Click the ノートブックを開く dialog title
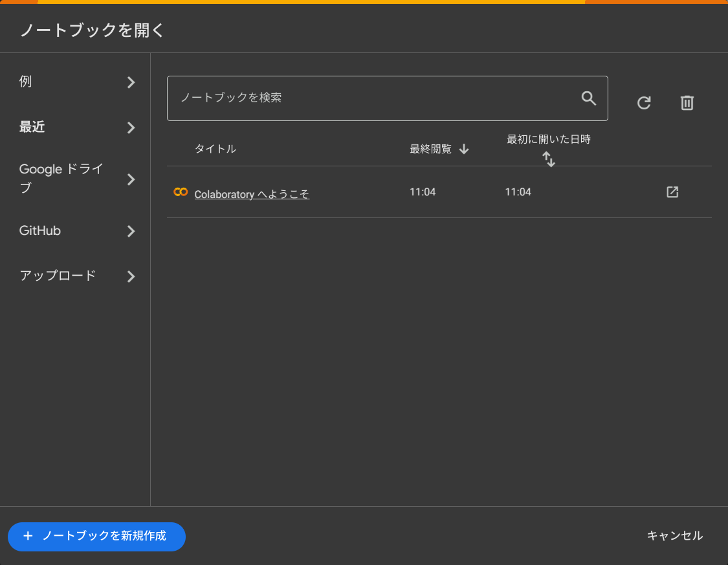 (x=92, y=30)
